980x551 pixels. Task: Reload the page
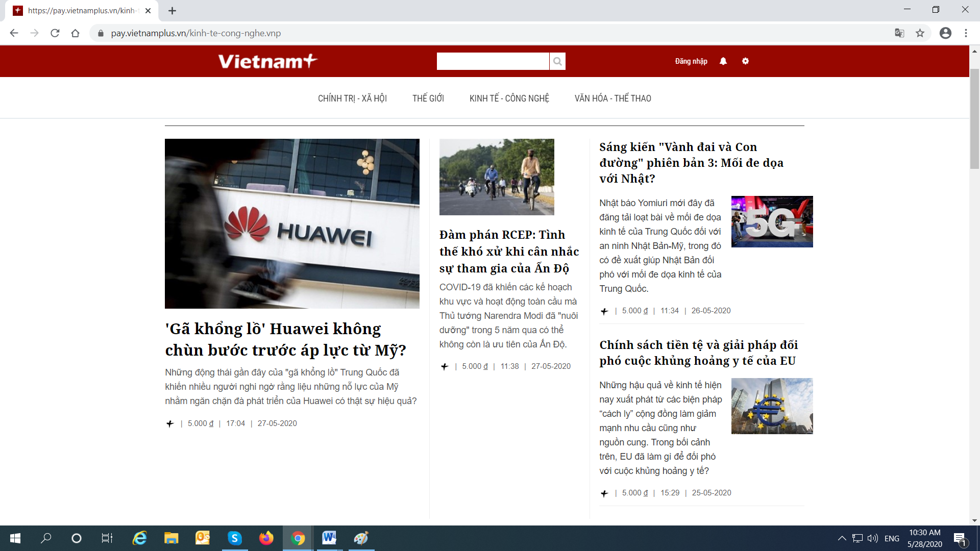[x=55, y=33]
